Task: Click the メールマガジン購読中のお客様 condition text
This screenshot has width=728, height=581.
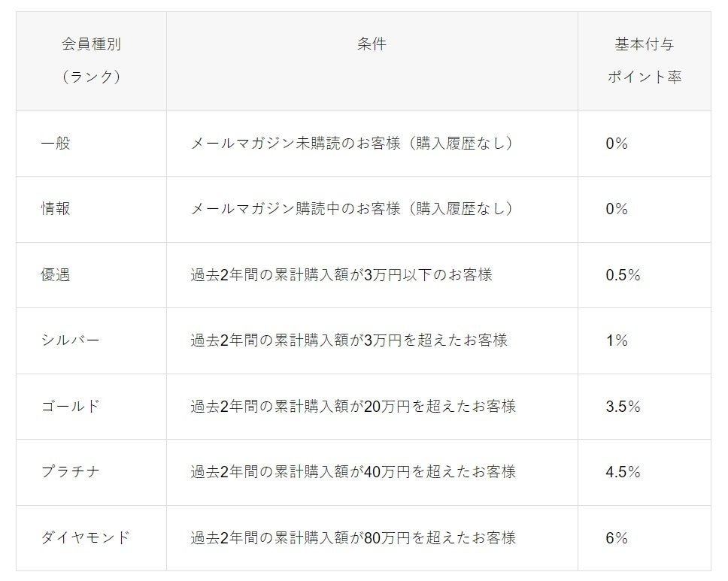Action: (x=352, y=209)
